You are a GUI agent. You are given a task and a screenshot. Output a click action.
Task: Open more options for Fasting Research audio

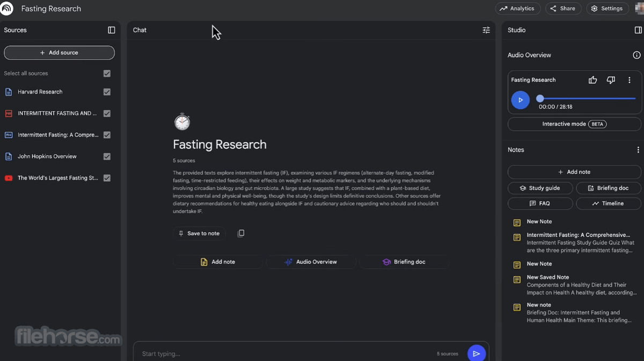point(630,80)
